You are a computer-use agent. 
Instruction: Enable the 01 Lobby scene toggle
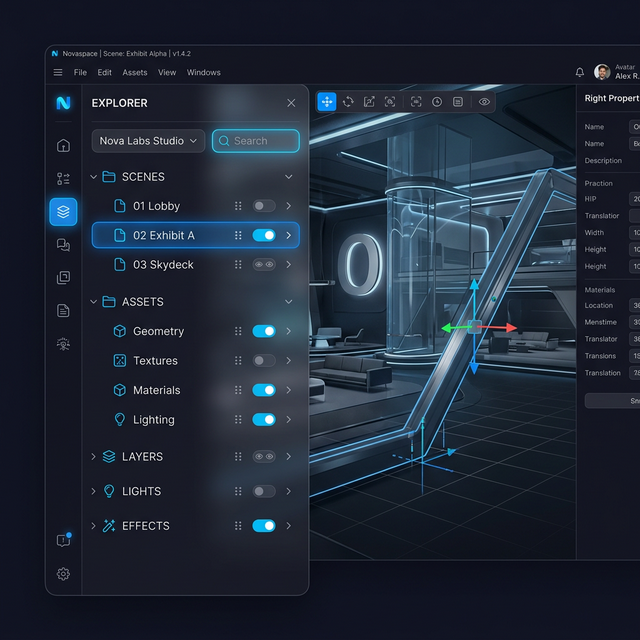[x=264, y=206]
